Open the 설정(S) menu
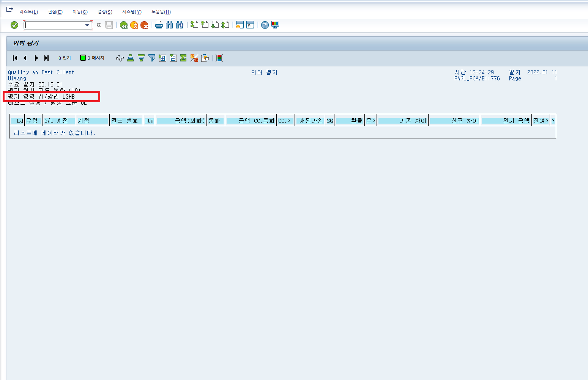 105,12
